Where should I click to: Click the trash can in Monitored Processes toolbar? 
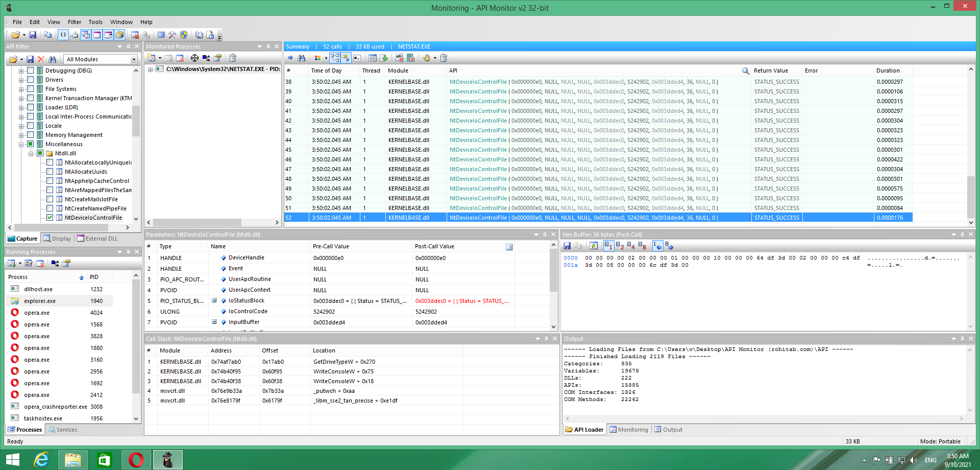point(233,58)
